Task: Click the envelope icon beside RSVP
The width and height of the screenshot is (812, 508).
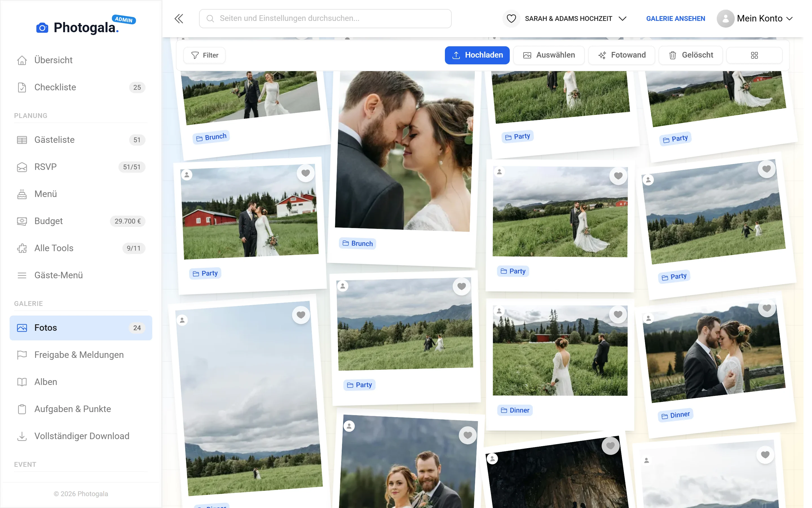Action: point(22,167)
